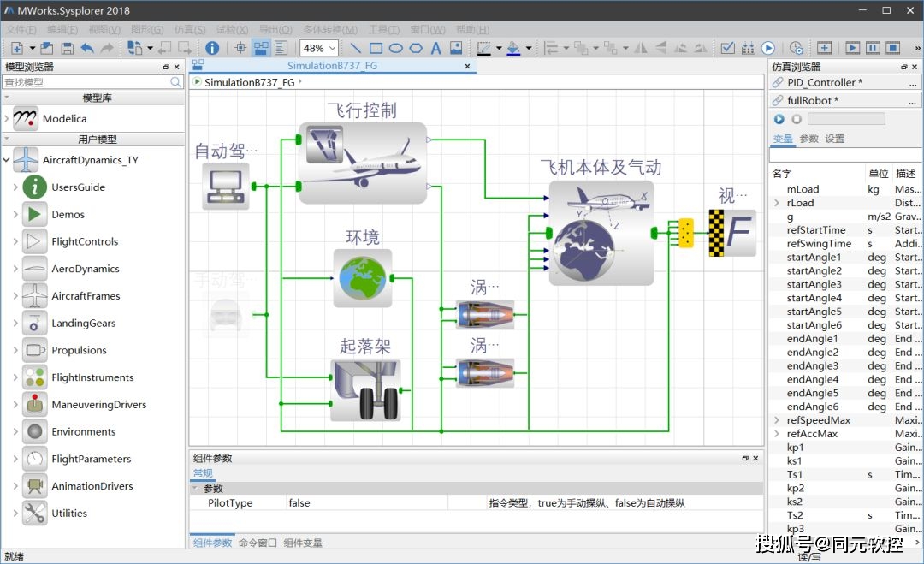Image resolution: width=924 pixels, height=564 pixels.
Task: Click the search magnifier in model browser
Action: 175,82
